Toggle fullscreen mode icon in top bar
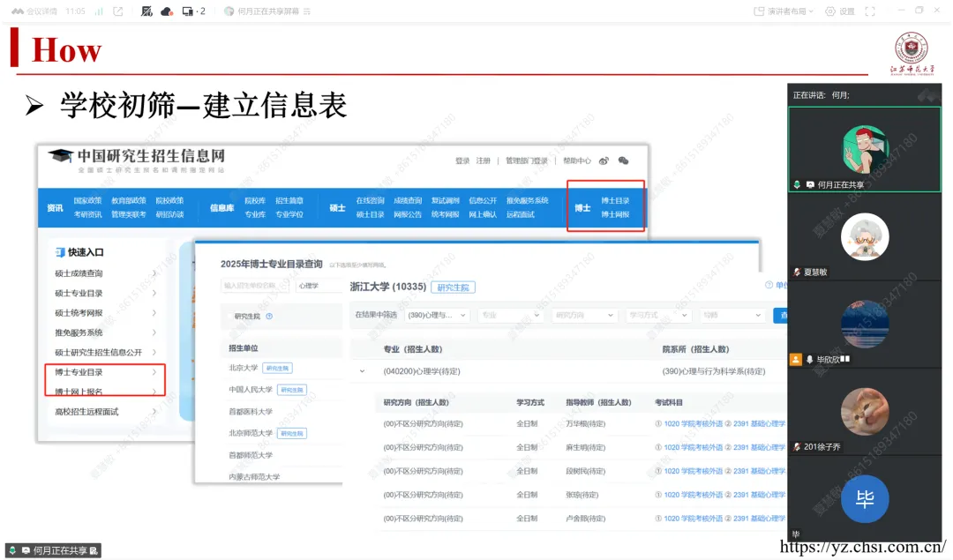This screenshot has width=953, height=560. (x=870, y=11)
